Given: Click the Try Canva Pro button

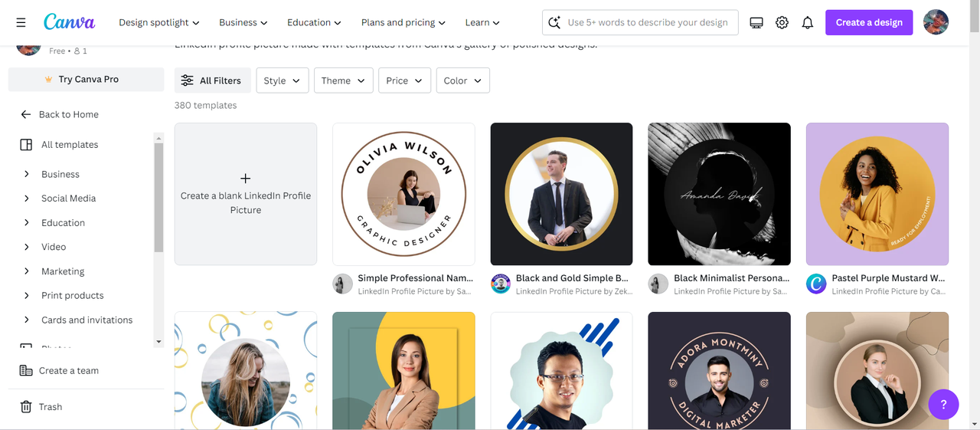Looking at the screenshot, I should tap(87, 79).
